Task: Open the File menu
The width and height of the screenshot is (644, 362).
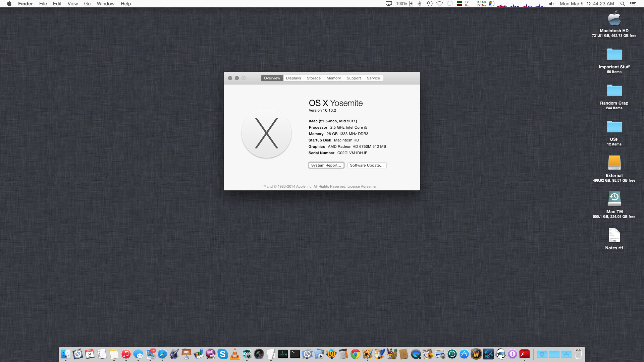Action: pos(43,4)
